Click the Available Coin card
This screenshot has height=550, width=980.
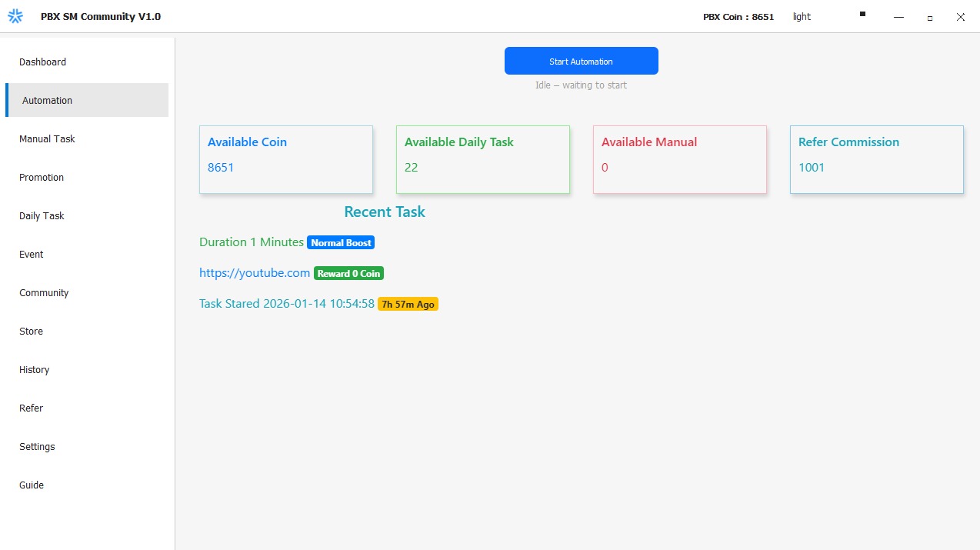(x=285, y=159)
